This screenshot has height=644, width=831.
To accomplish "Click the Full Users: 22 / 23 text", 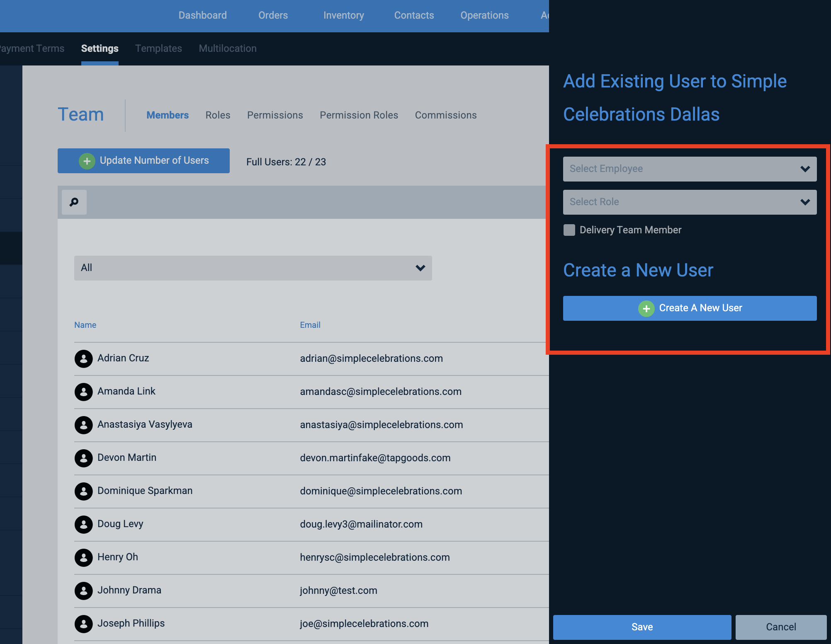I will 286,162.
